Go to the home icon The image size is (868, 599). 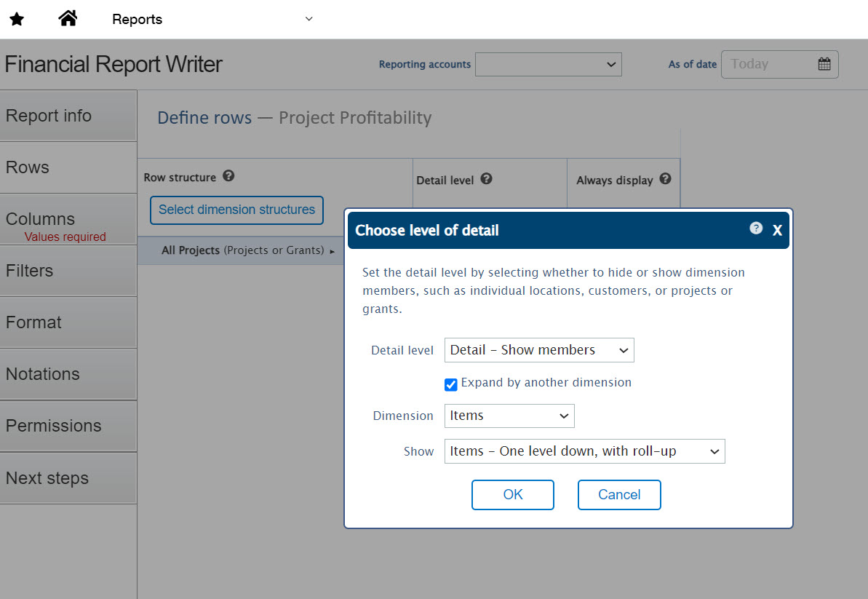point(68,19)
